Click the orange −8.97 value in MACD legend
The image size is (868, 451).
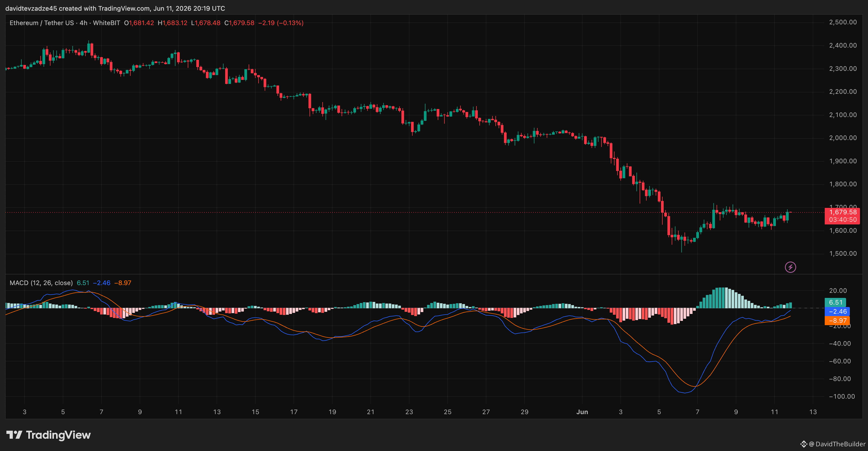pyautogui.click(x=123, y=283)
